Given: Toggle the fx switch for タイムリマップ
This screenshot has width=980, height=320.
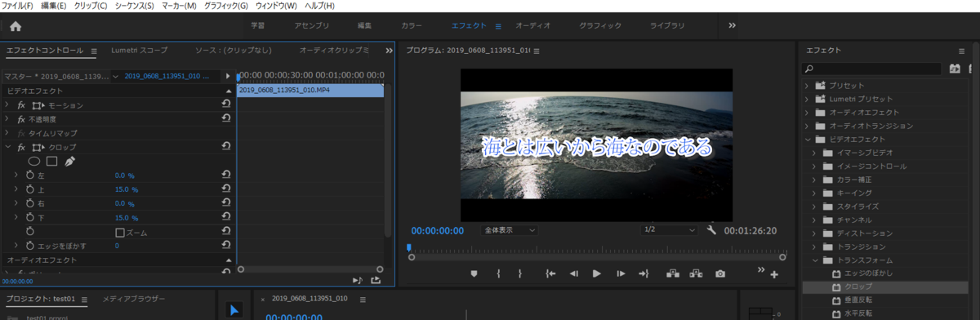Looking at the screenshot, I should tap(21, 133).
